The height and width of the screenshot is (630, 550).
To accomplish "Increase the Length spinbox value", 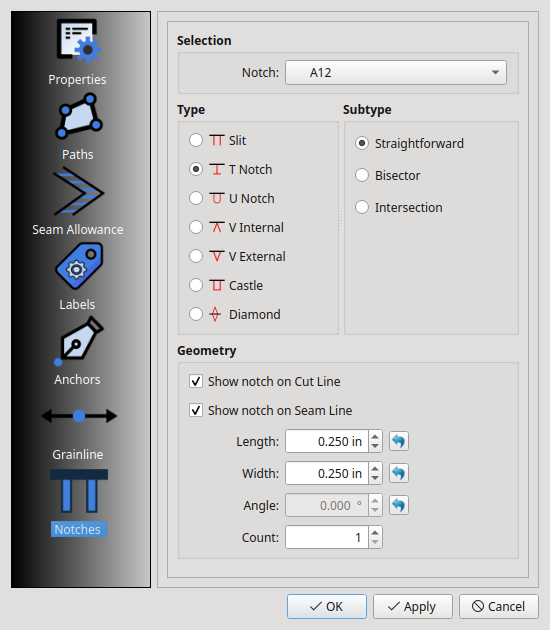I will [x=375, y=437].
